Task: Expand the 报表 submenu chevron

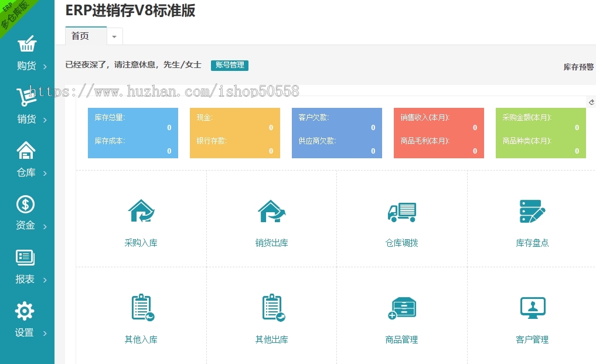Action: [x=45, y=280]
